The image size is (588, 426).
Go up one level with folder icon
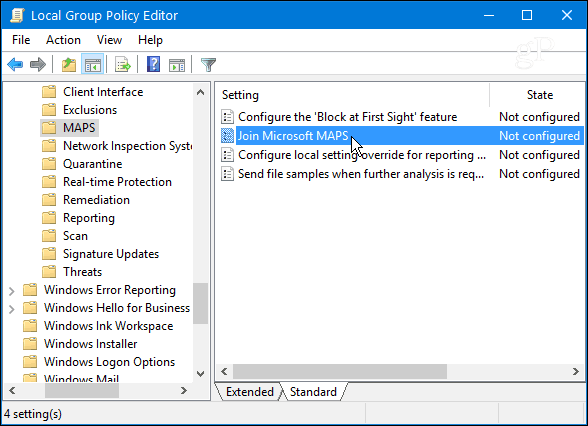click(69, 64)
